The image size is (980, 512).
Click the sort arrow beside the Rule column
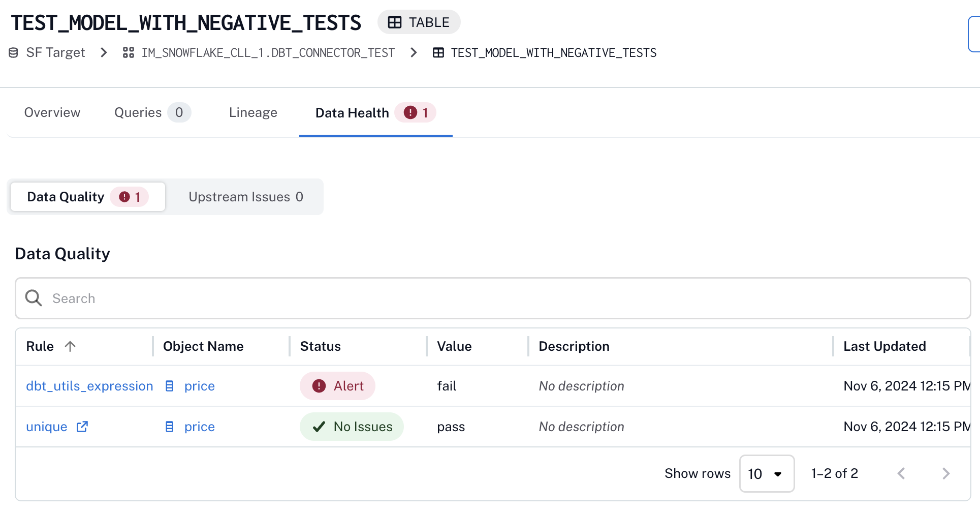click(x=70, y=346)
